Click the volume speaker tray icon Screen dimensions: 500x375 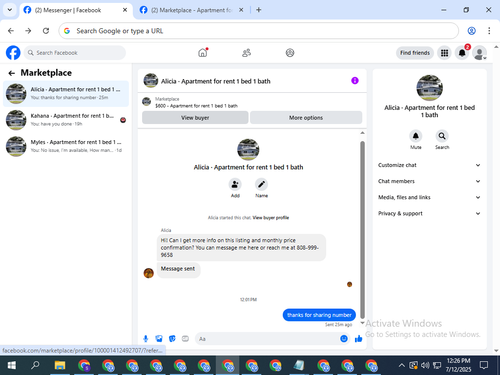pos(425,366)
